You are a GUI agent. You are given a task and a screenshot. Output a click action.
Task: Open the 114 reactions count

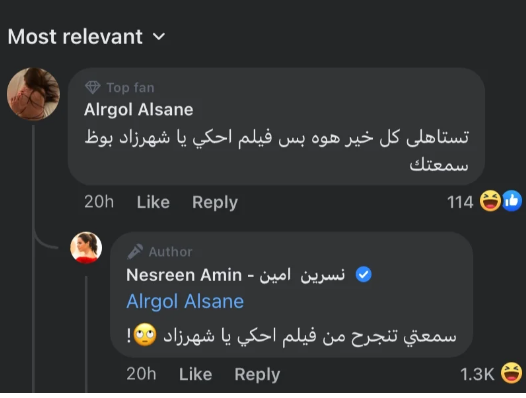(460, 202)
